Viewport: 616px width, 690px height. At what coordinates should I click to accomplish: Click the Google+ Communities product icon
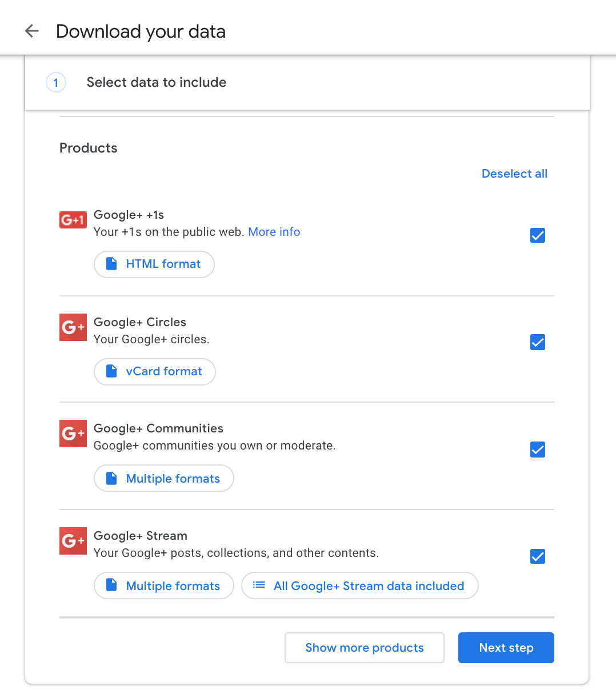point(73,434)
